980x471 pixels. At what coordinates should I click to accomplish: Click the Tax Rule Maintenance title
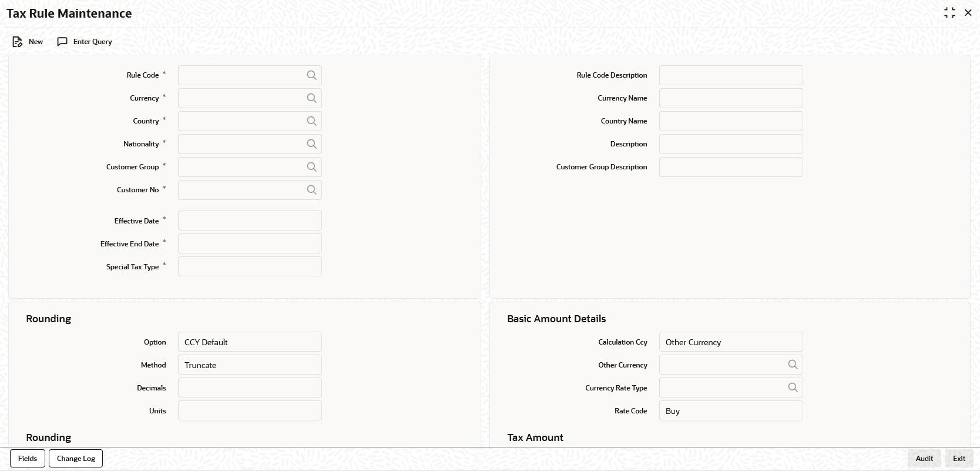(x=69, y=14)
